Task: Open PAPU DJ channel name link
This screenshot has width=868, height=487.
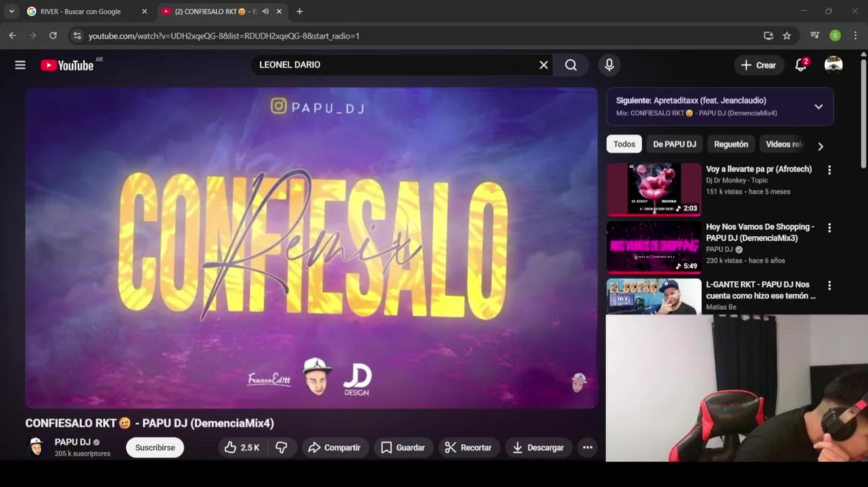Action: coord(72,442)
